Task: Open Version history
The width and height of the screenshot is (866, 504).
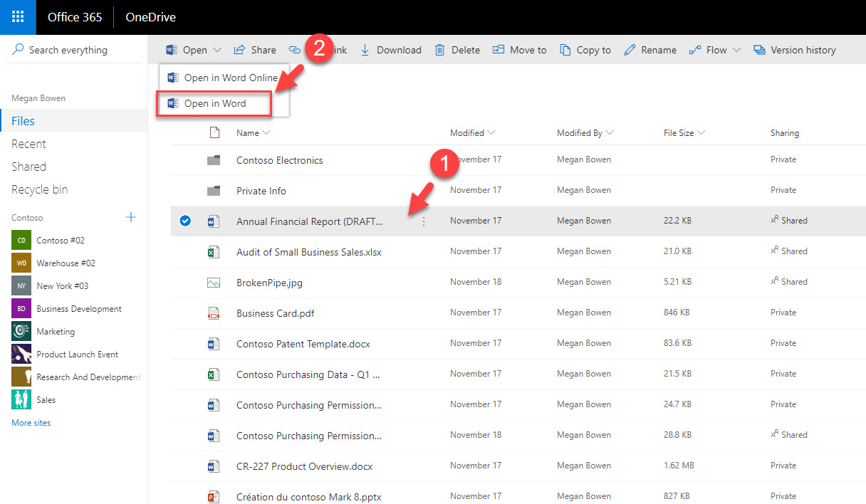Action: pos(795,50)
